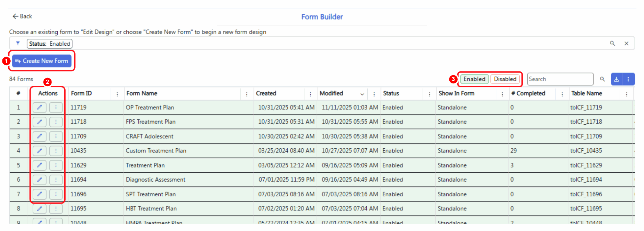The width and height of the screenshot is (644, 231).
Task: Edit the SPT Treatment Plan form
Action: [39, 194]
